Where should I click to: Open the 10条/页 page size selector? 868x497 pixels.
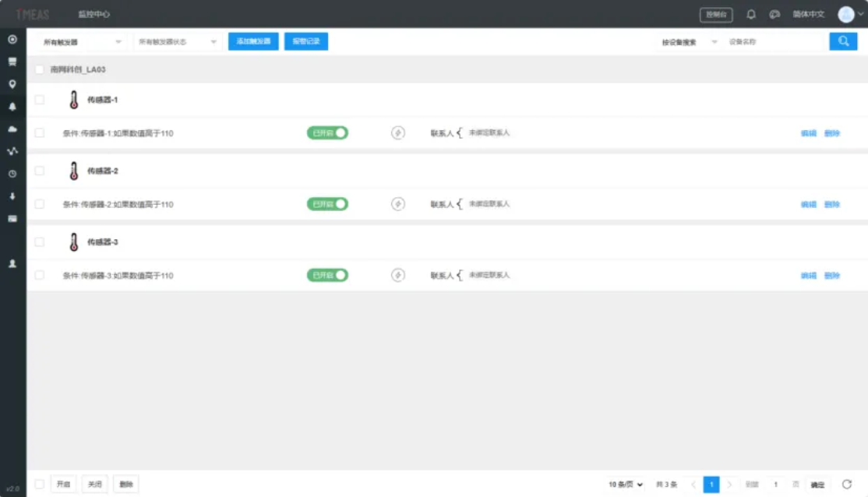tap(626, 485)
